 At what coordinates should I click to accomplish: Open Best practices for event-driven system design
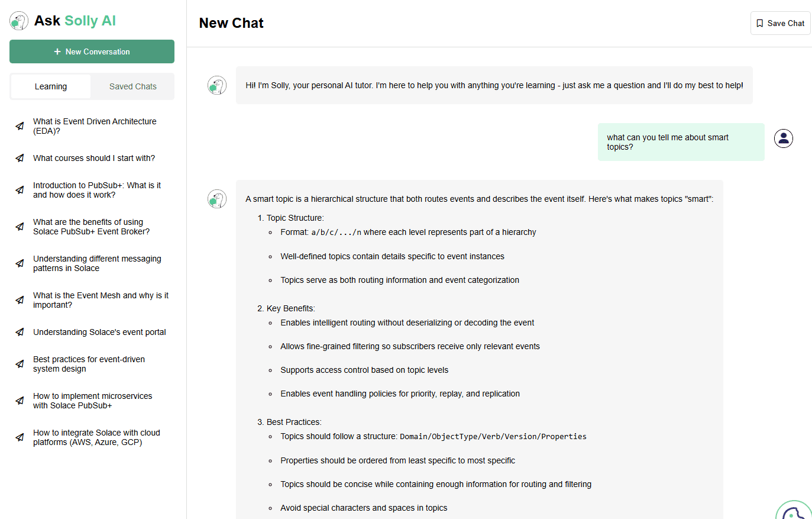[89, 364]
